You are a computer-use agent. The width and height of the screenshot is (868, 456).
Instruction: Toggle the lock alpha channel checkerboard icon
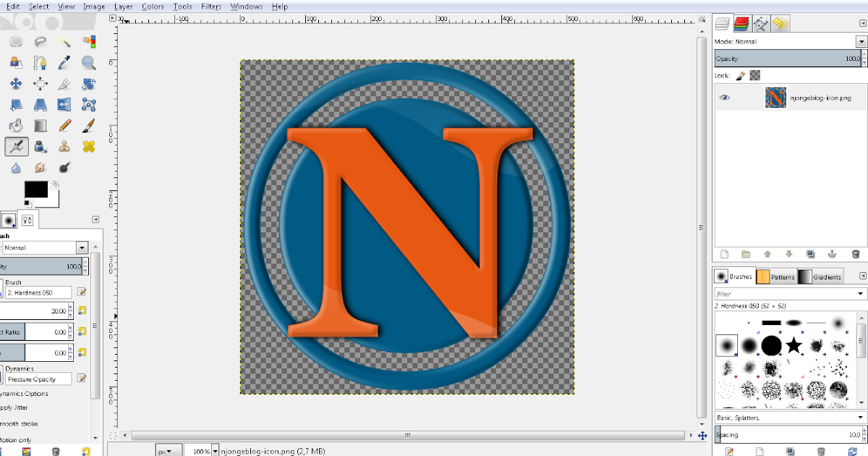(x=754, y=75)
